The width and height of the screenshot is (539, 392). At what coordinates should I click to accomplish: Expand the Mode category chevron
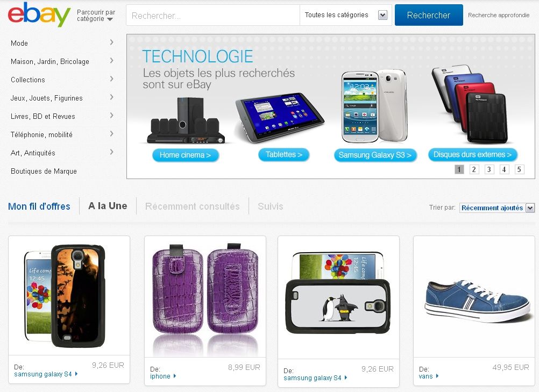click(111, 42)
